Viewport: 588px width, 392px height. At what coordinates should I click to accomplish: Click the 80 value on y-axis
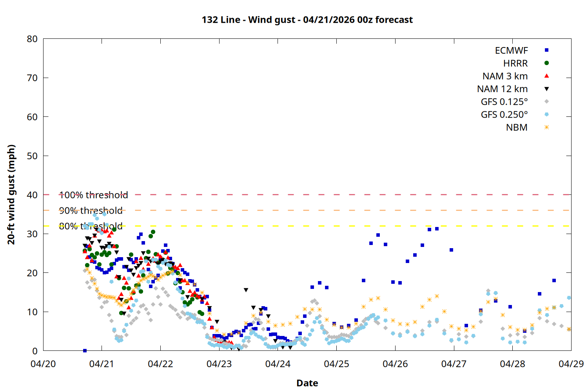32,39
